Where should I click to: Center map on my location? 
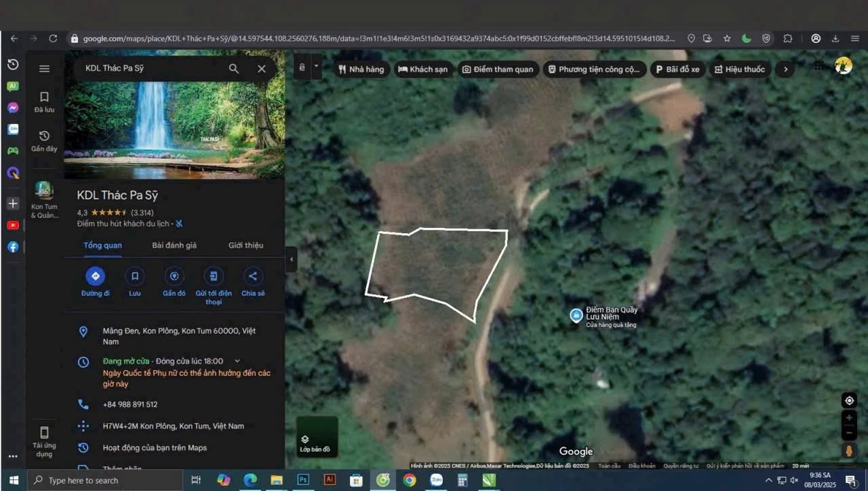click(849, 400)
